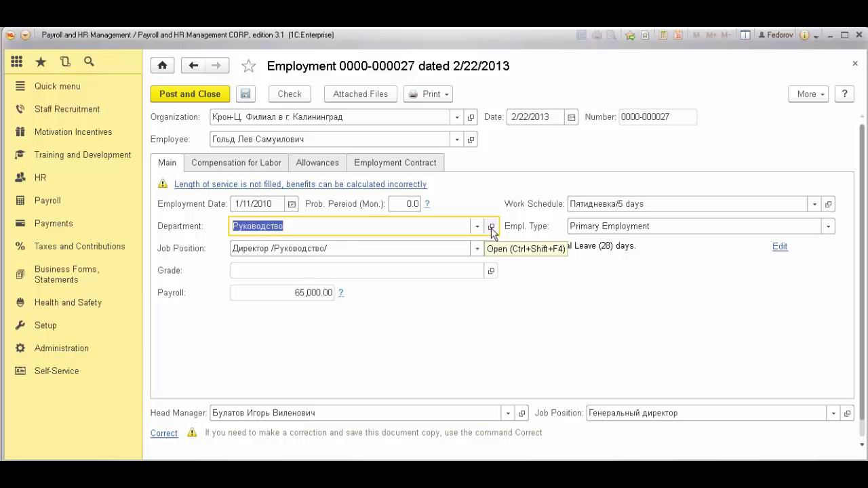This screenshot has height=488, width=868.
Task: Open the selected Organization record
Action: (x=471, y=117)
